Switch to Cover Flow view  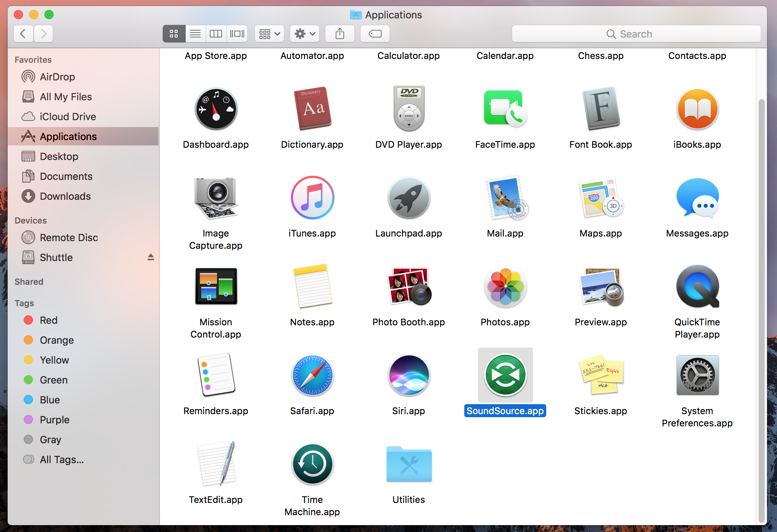click(237, 34)
